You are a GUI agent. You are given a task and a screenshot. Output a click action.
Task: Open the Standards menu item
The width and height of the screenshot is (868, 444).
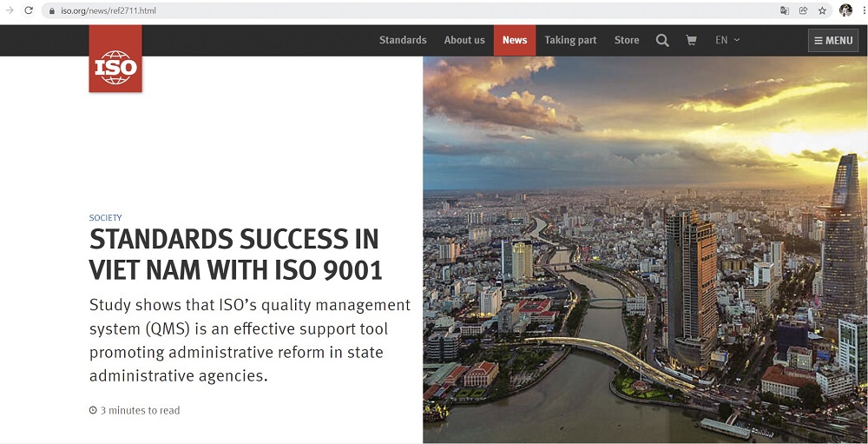tap(403, 40)
